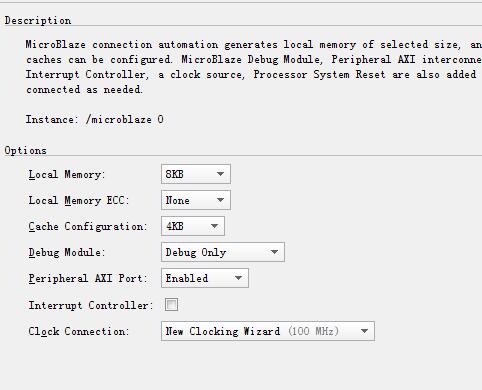Click the Instance: /microblaze_0 text
482x390 pixels.
click(95, 119)
